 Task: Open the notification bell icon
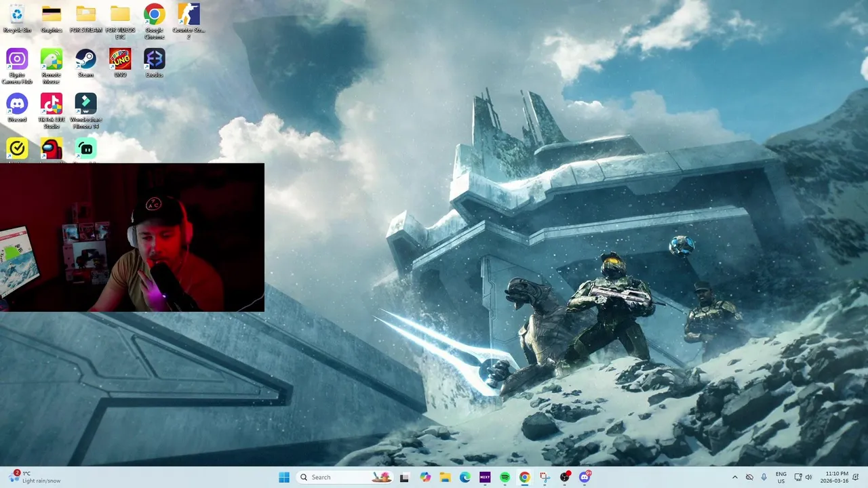point(856,477)
